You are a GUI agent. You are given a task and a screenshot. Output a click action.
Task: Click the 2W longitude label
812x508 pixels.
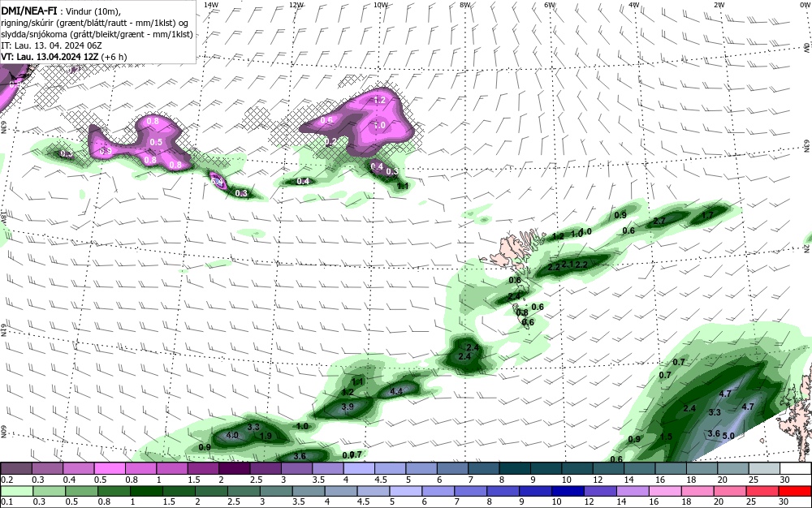point(719,5)
